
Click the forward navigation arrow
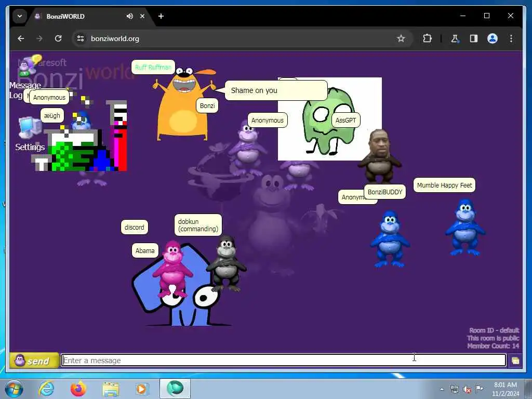coord(39,38)
